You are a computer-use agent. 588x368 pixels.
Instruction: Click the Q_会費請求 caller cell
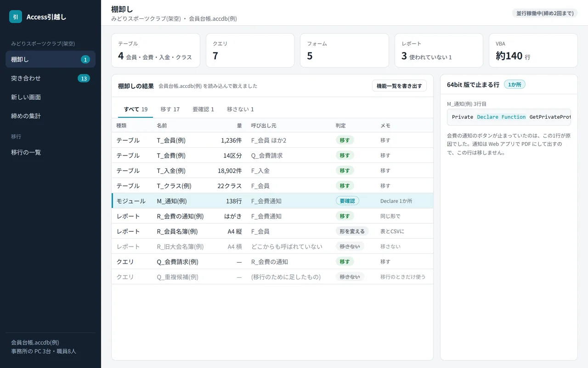tap(267, 155)
